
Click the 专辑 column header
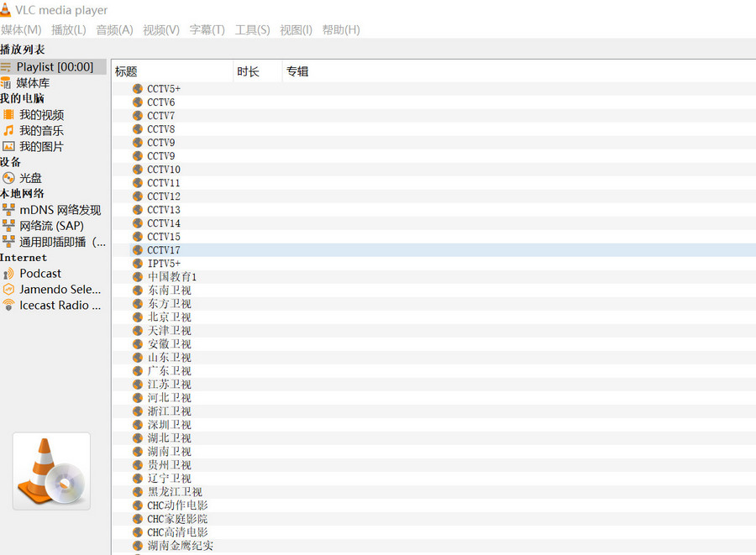coord(297,71)
